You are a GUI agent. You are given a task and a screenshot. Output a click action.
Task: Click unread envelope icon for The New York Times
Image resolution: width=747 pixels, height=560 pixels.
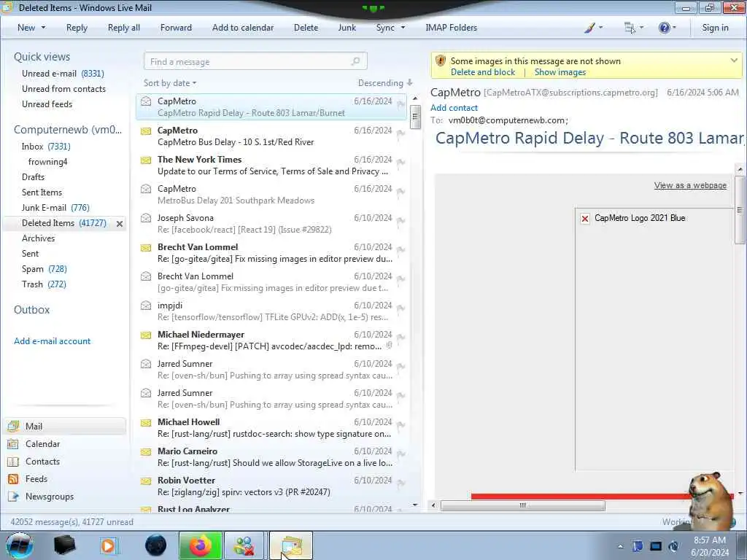point(146,160)
